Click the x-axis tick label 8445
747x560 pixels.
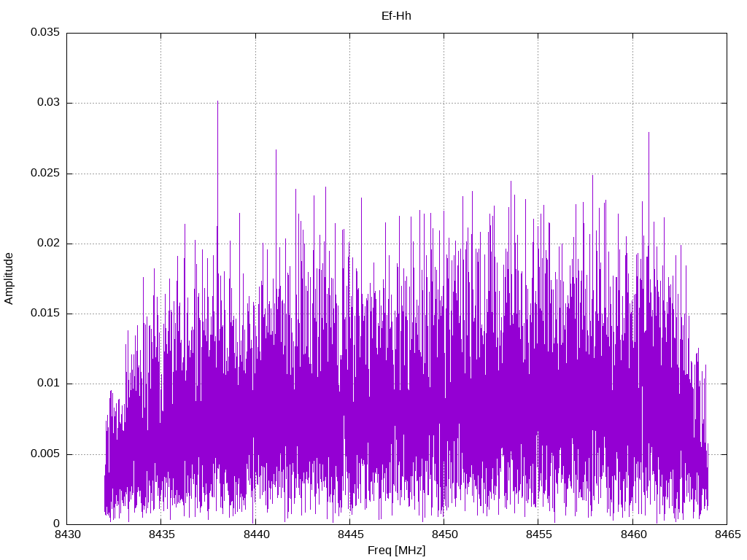[x=349, y=534]
